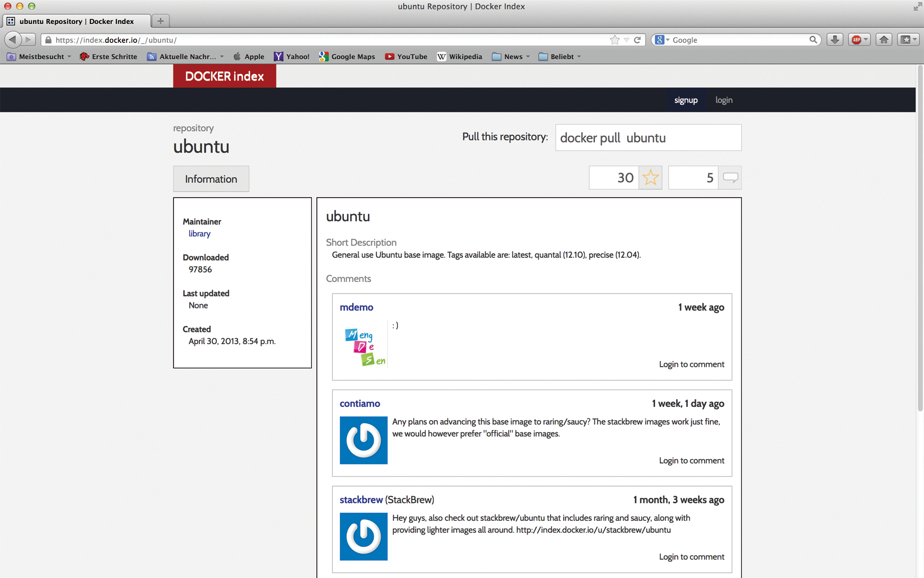Click the comment count 5
The height and width of the screenshot is (578, 924).
693,178
